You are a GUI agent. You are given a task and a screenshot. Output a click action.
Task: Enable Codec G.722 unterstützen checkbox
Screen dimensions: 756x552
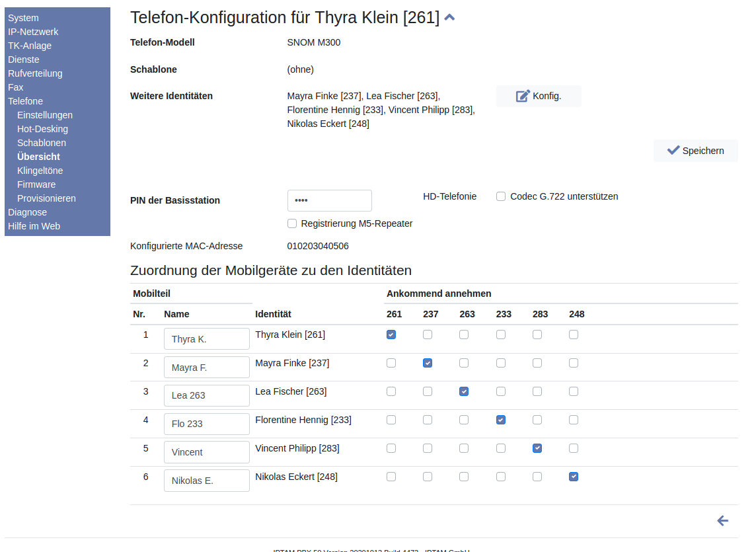(x=501, y=196)
